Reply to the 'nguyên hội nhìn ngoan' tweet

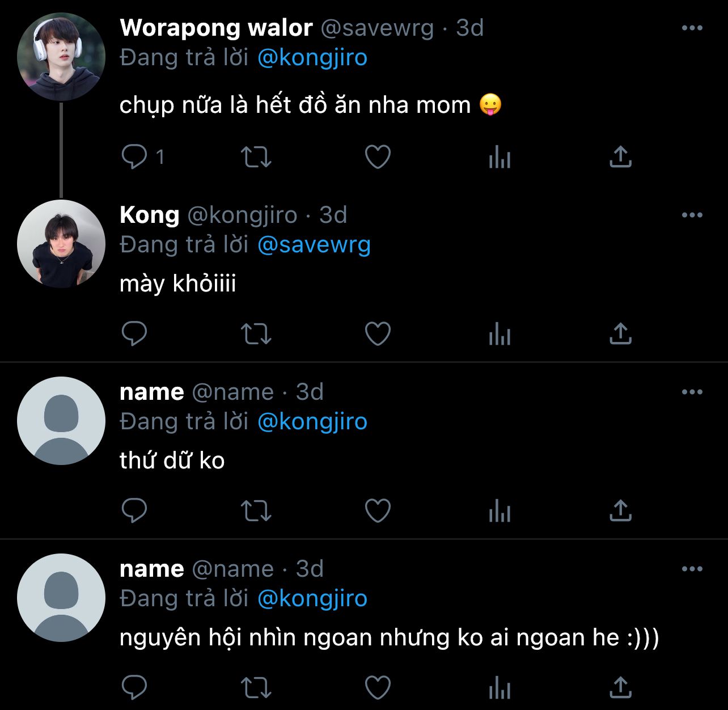click(x=134, y=687)
